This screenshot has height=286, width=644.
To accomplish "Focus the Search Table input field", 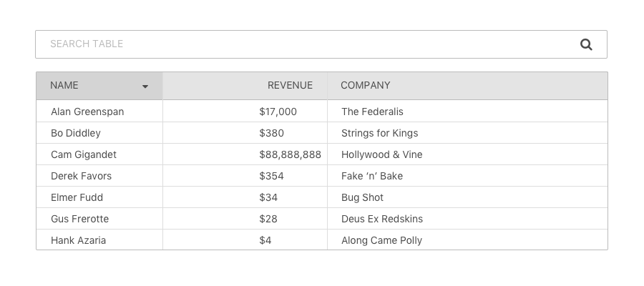I will [x=321, y=44].
